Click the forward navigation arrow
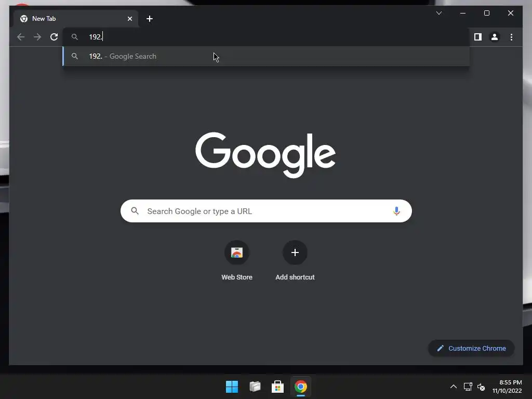 (x=37, y=37)
